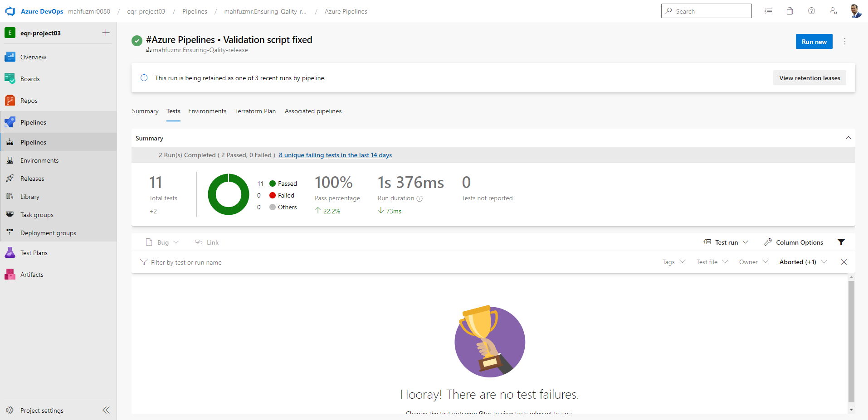Click the Search box
This screenshot has height=420, width=868.
pyautogui.click(x=706, y=11)
